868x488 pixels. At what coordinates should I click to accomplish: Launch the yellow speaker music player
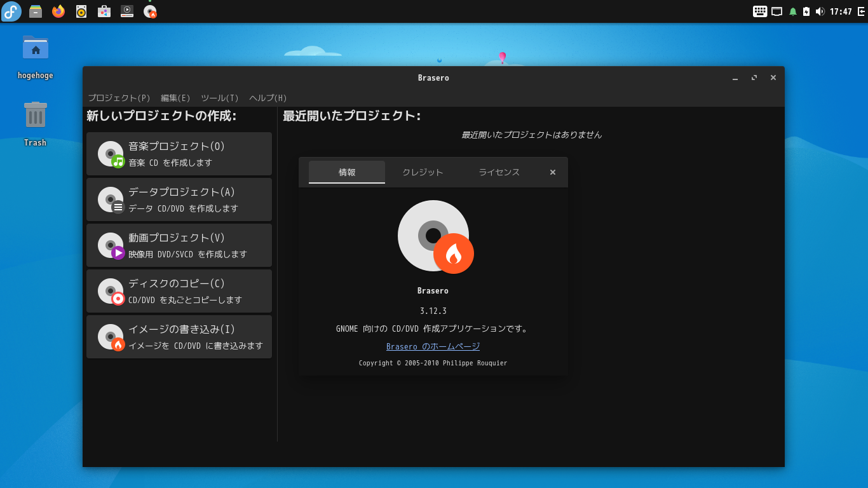tap(81, 11)
